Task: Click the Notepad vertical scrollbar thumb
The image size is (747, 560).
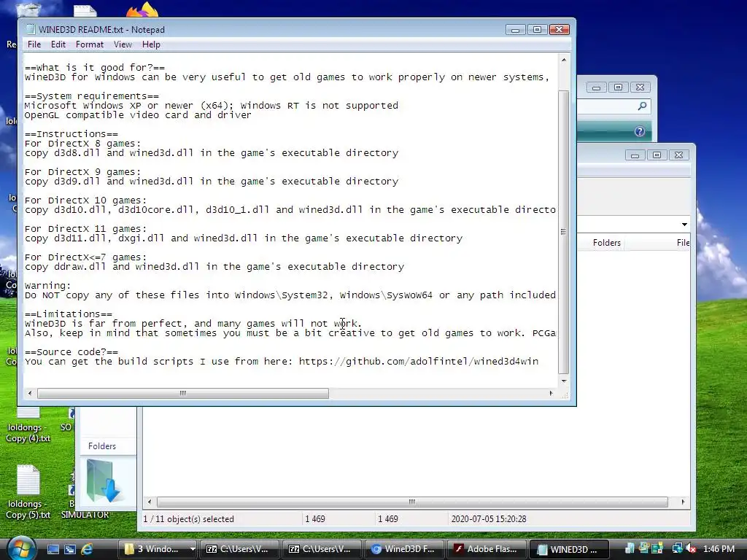Action: click(x=564, y=232)
